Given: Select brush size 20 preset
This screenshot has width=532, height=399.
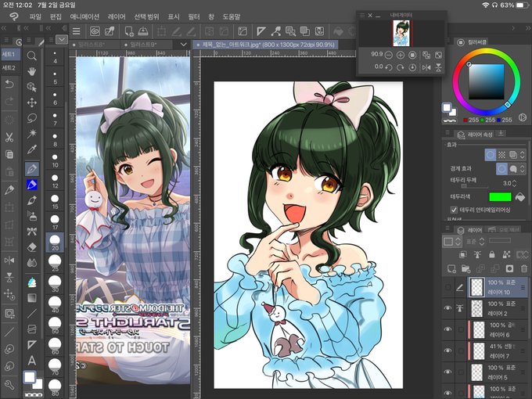Looking at the screenshot, I should tap(55, 243).
